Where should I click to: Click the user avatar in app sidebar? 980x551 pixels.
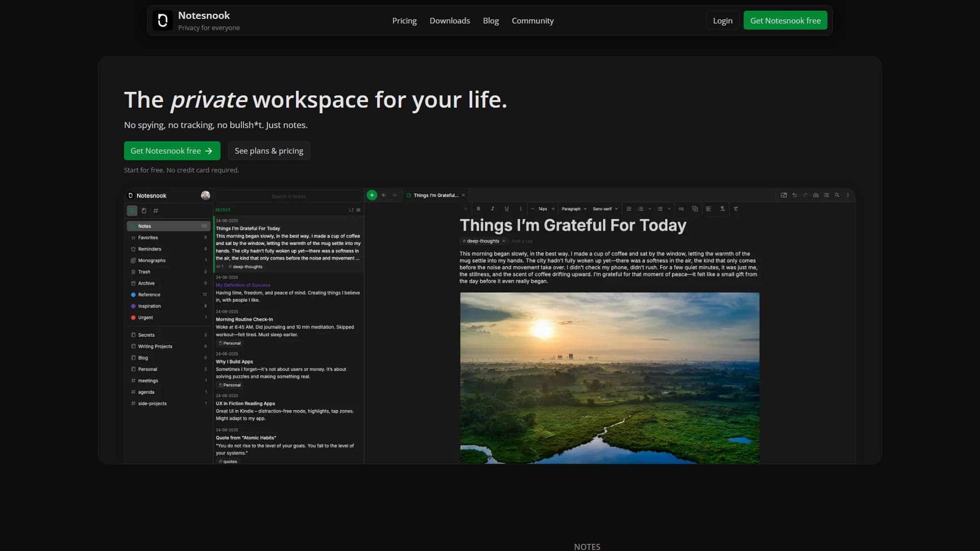pyautogui.click(x=206, y=195)
